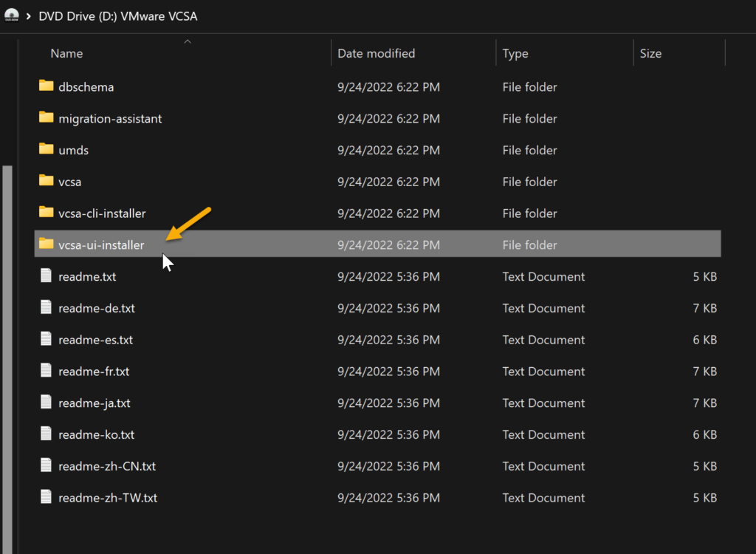Select the readme-de.txt file icon

click(47, 308)
